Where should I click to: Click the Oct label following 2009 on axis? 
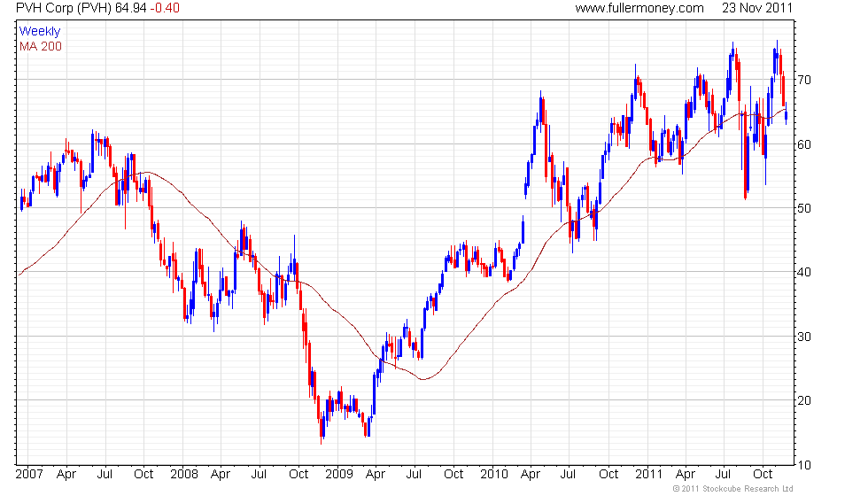(x=453, y=475)
